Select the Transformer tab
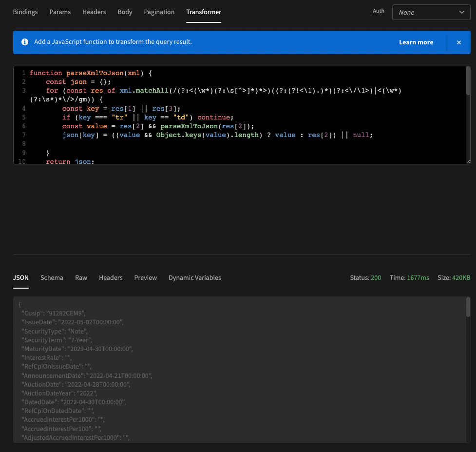476x452 pixels. pyautogui.click(x=204, y=12)
